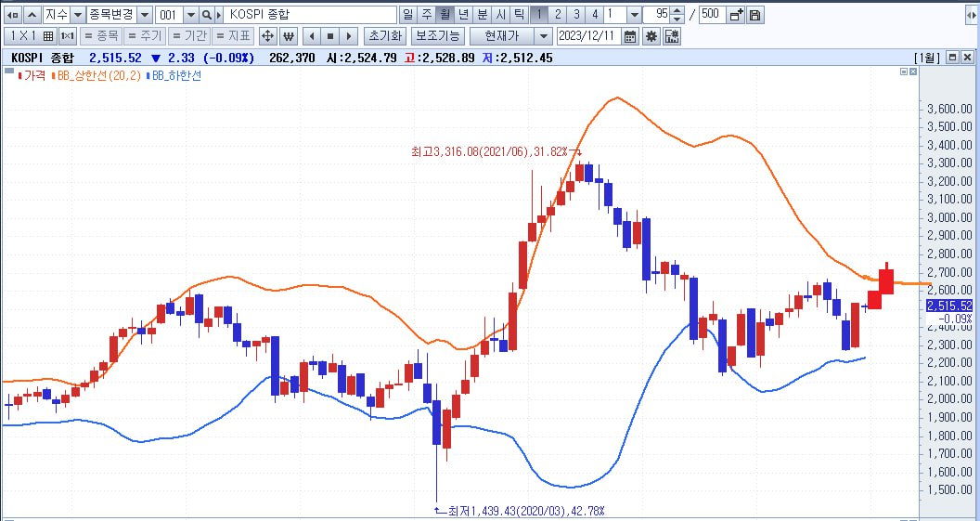Click the small minimize icon inside the chart area

point(904,72)
